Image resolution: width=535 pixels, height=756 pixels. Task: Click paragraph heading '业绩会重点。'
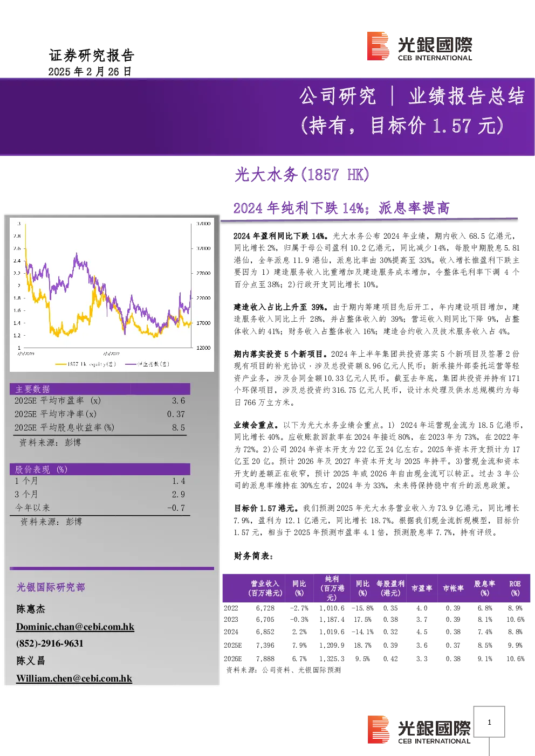(x=256, y=425)
